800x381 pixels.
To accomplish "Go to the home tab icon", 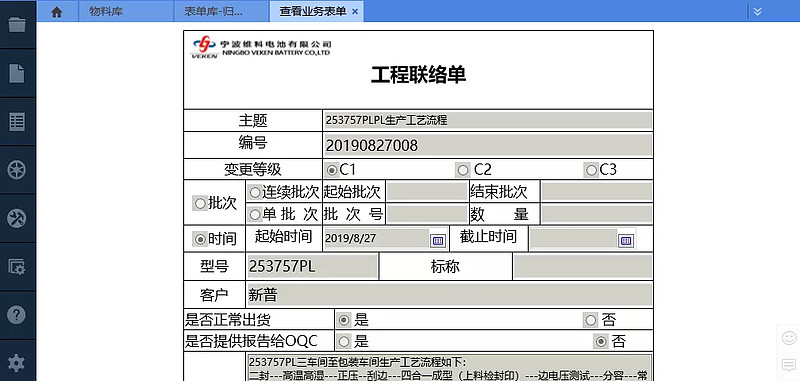I will [57, 12].
